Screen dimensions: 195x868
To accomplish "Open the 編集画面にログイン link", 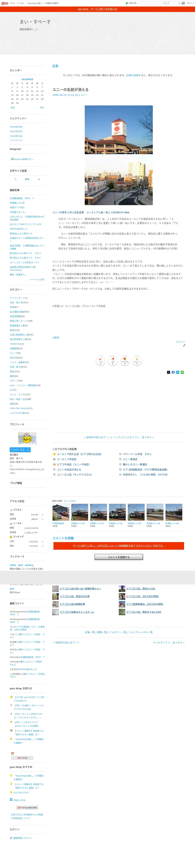I will (23, 838).
